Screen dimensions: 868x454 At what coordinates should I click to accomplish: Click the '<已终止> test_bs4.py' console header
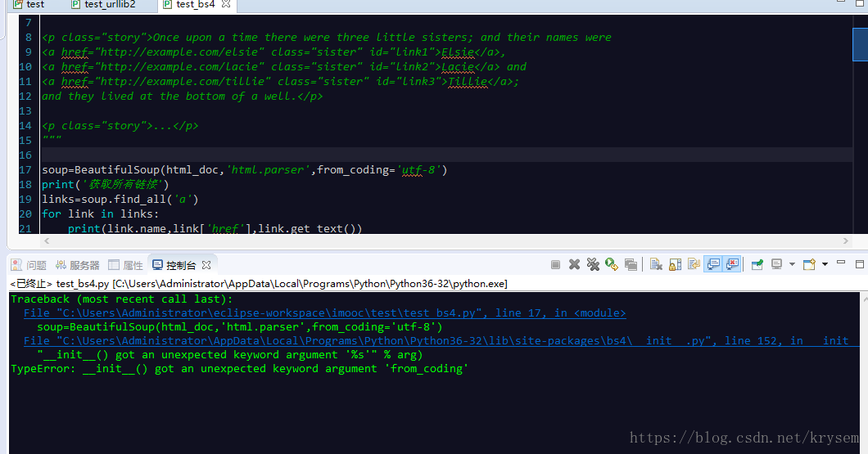point(259,284)
